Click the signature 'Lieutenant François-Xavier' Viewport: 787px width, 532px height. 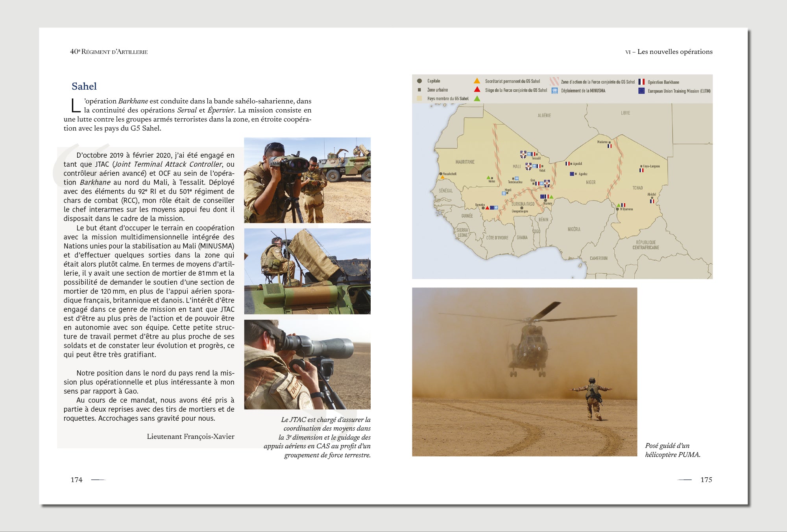[190, 436]
